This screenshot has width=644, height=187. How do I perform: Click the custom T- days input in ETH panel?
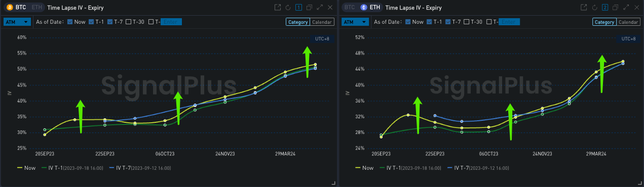pos(509,22)
